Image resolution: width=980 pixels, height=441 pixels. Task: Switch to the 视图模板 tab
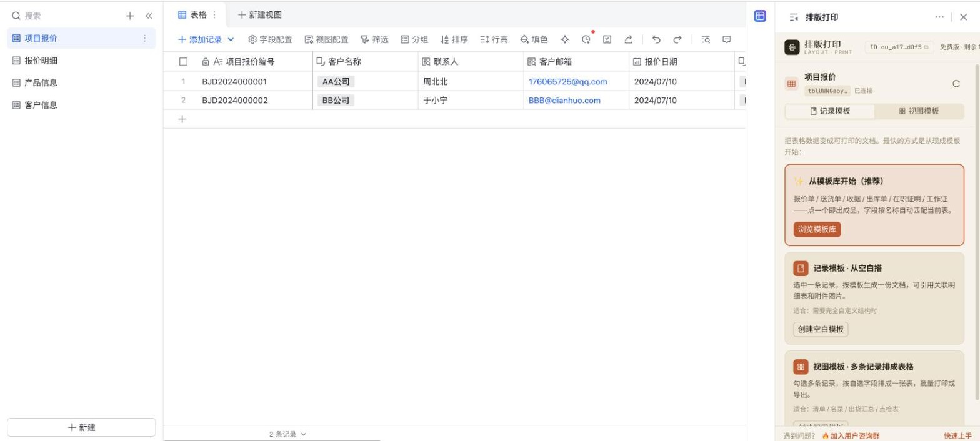(919, 111)
